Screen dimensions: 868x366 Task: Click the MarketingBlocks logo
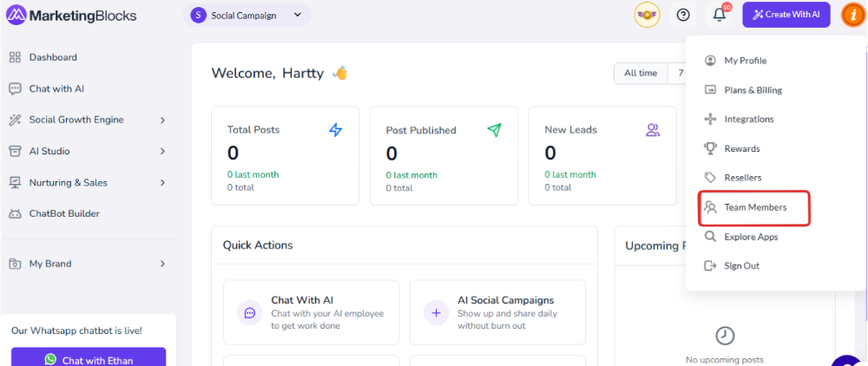click(71, 16)
